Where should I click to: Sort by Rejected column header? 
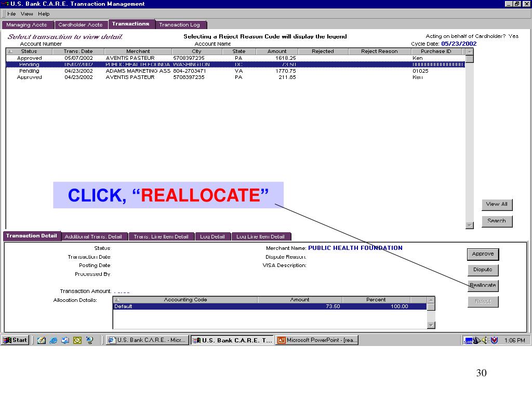tap(323, 51)
